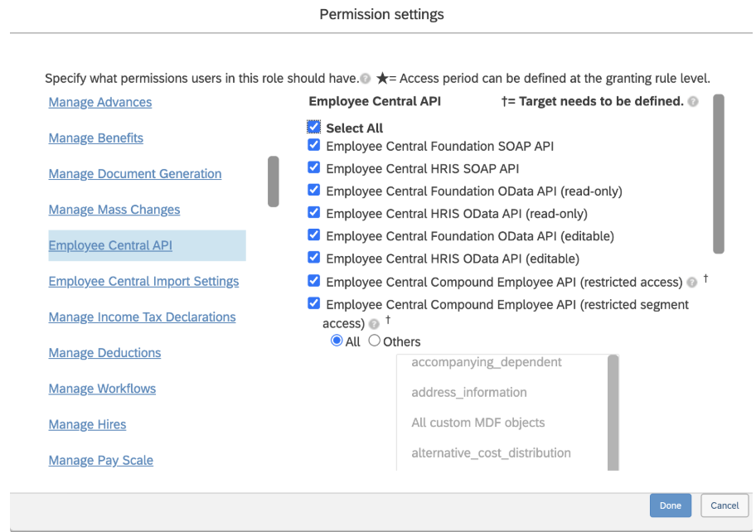The width and height of the screenshot is (756, 532).
Task: Select the All radio button
Action: pos(337,341)
